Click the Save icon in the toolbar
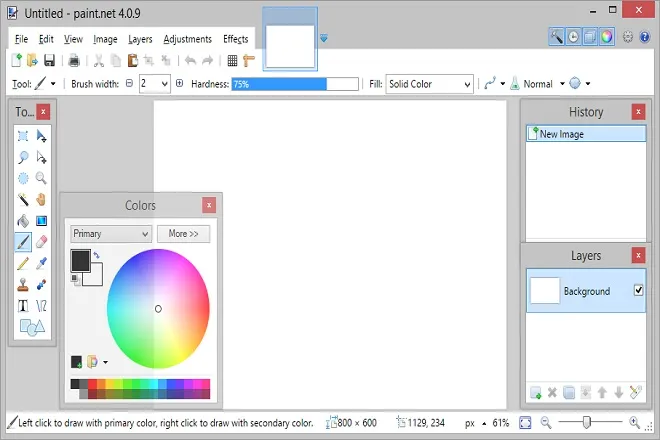The width and height of the screenshot is (660, 440). point(49,61)
